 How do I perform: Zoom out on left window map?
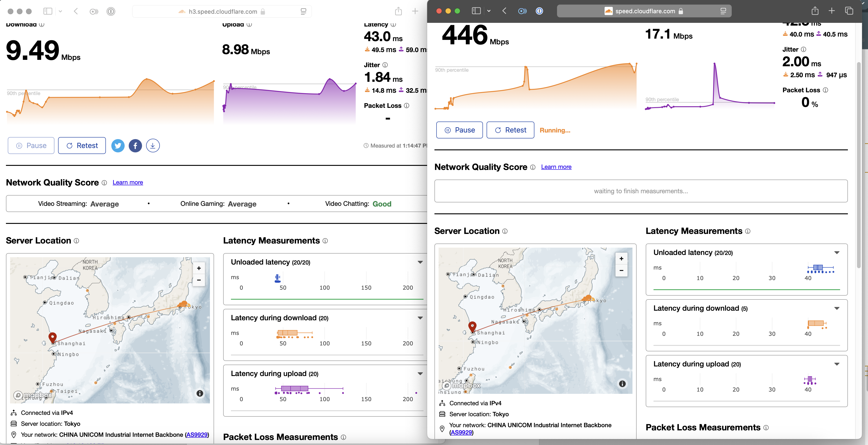(199, 280)
